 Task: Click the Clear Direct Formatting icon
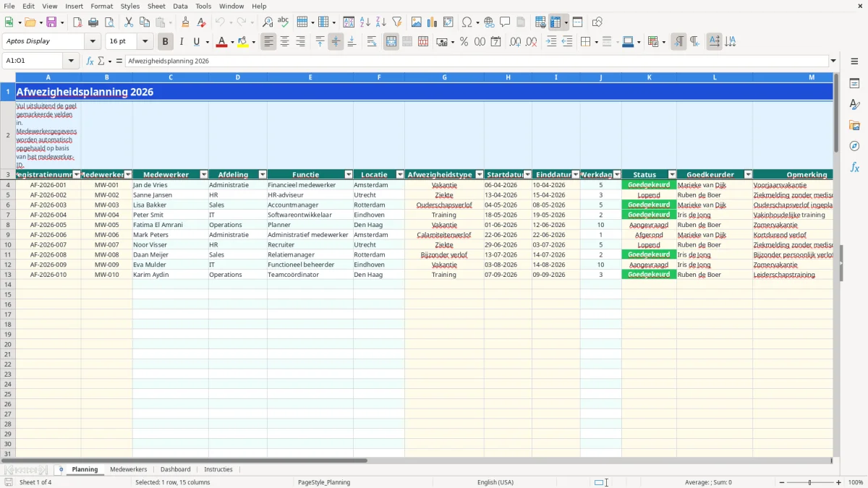(x=201, y=22)
